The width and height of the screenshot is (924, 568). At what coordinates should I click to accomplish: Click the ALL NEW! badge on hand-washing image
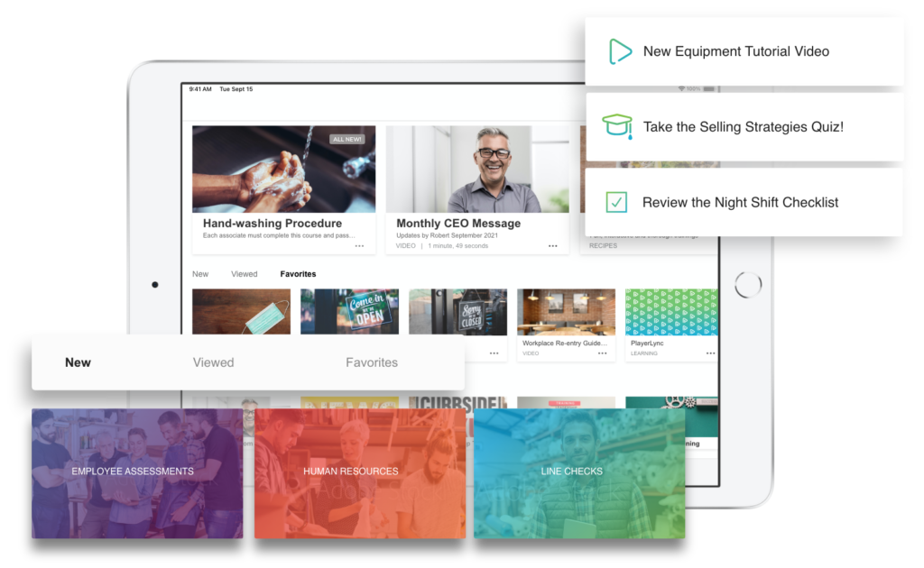pos(348,139)
